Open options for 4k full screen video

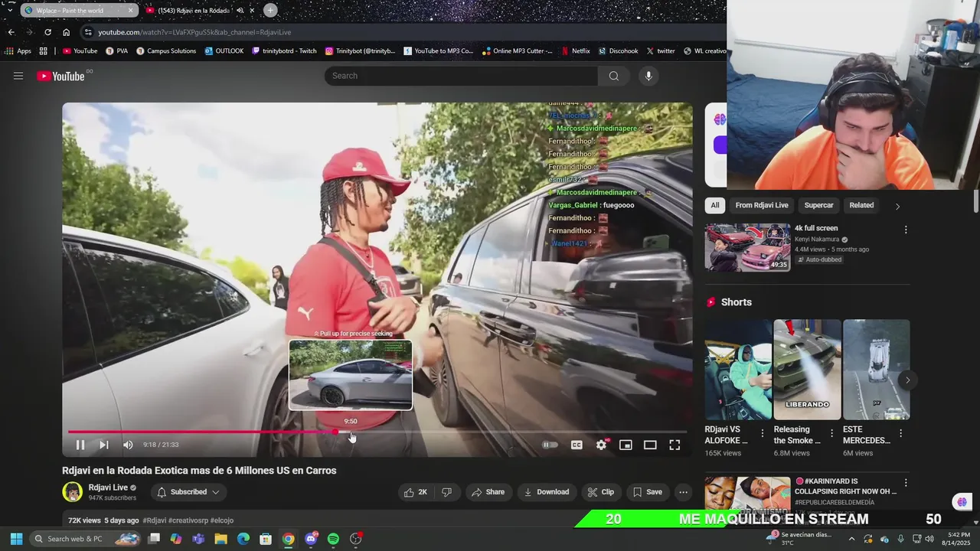(x=906, y=230)
